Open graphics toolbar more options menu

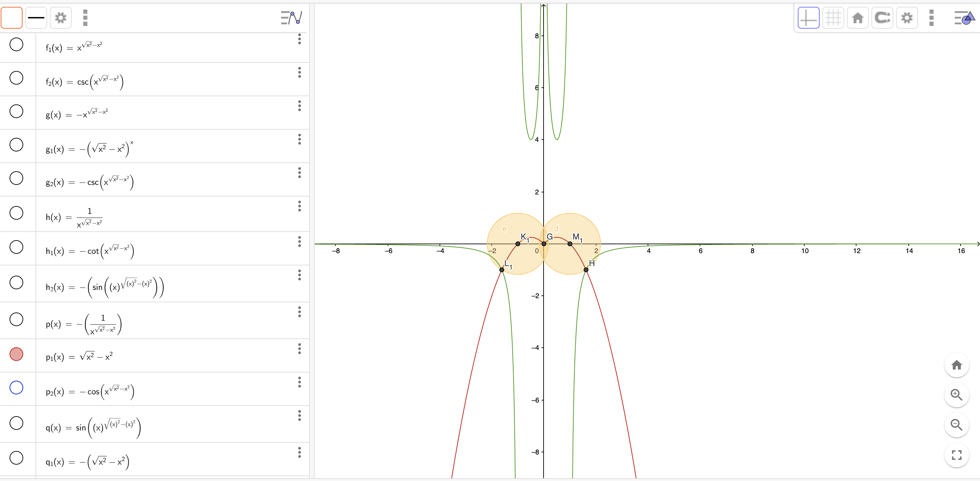tap(931, 17)
